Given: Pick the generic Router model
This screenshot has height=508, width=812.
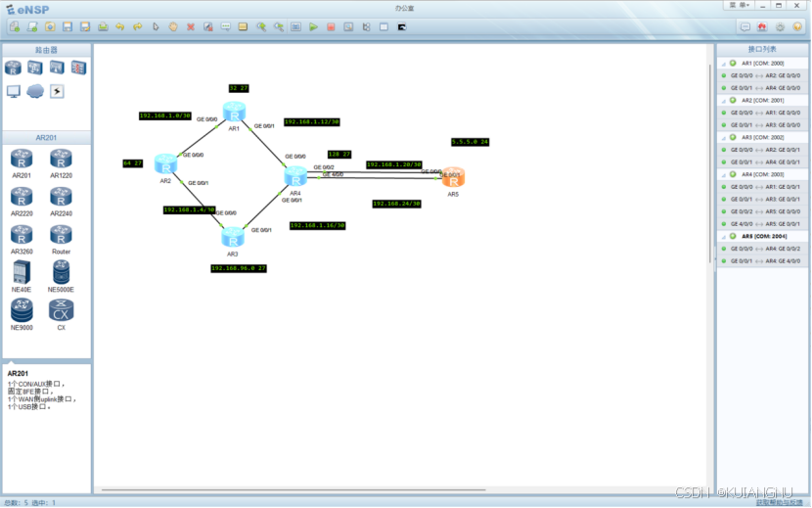Looking at the screenshot, I should (61, 240).
